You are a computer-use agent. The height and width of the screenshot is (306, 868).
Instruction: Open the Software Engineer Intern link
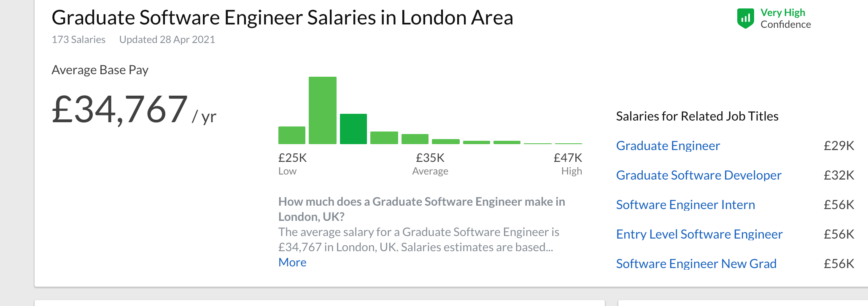(686, 205)
